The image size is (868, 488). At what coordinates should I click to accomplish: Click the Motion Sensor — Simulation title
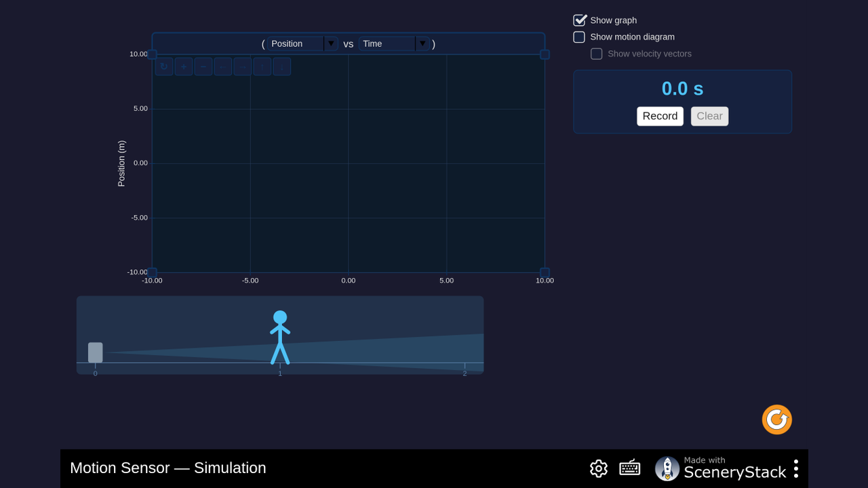point(168,468)
